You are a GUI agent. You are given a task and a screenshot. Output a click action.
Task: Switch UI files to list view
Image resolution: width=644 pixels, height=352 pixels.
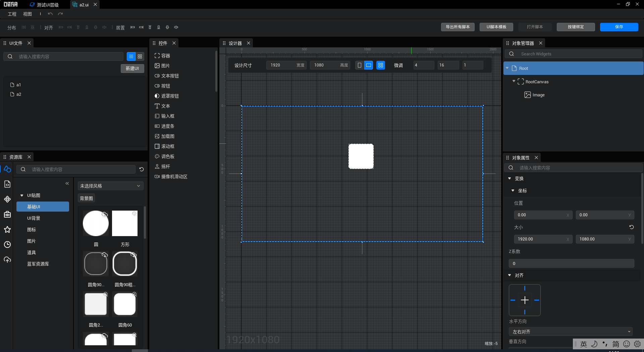(x=131, y=56)
